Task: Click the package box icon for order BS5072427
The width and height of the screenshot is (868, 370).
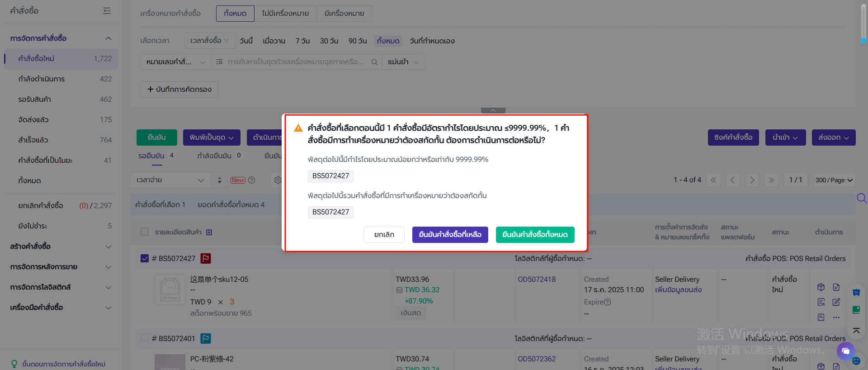Action: (x=821, y=287)
